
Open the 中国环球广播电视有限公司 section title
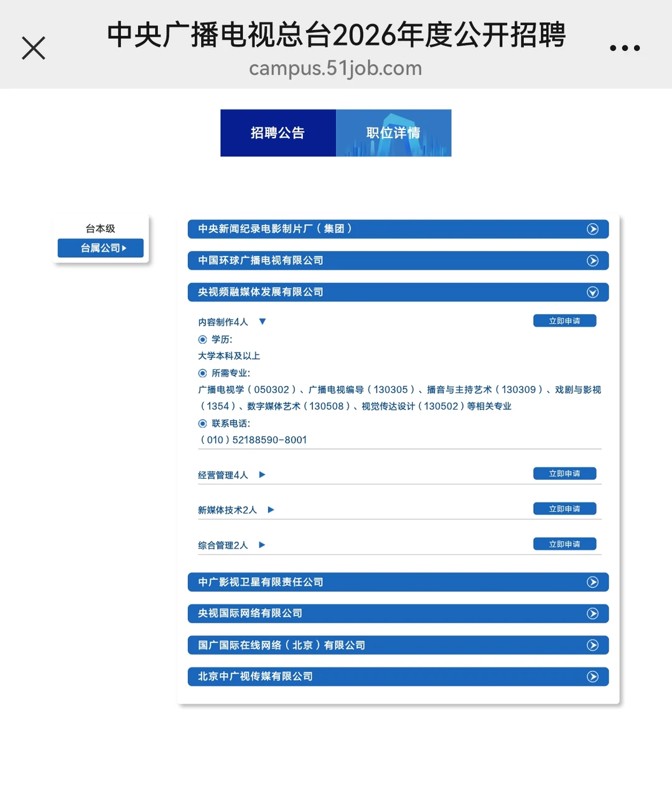(x=261, y=260)
